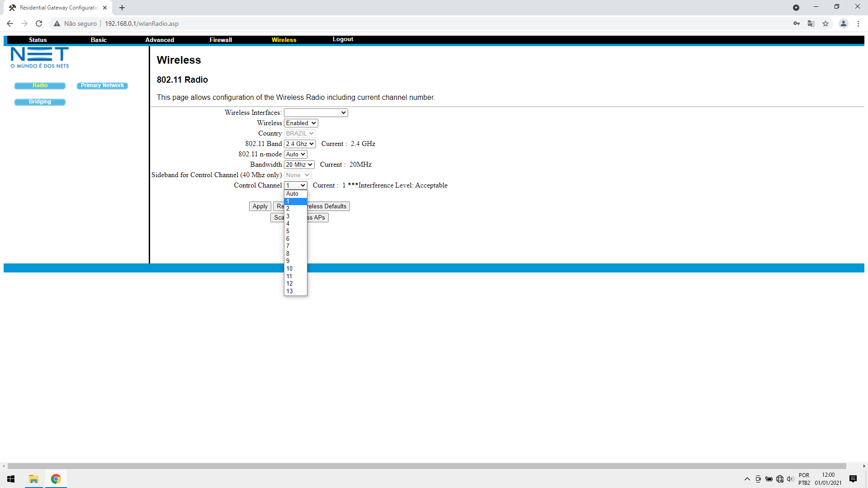Change Wireless Enabled dropdown

tap(301, 123)
